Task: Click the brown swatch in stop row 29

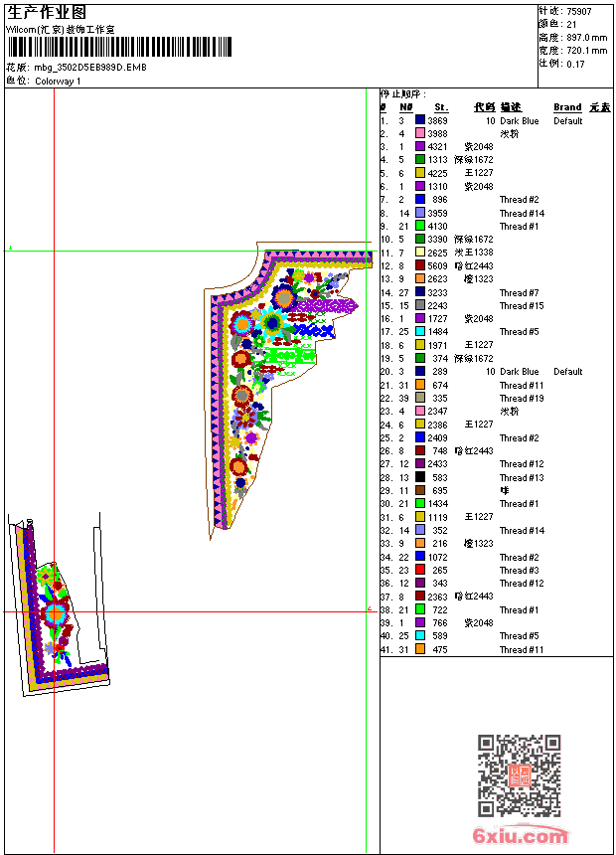Action: pyautogui.click(x=420, y=490)
